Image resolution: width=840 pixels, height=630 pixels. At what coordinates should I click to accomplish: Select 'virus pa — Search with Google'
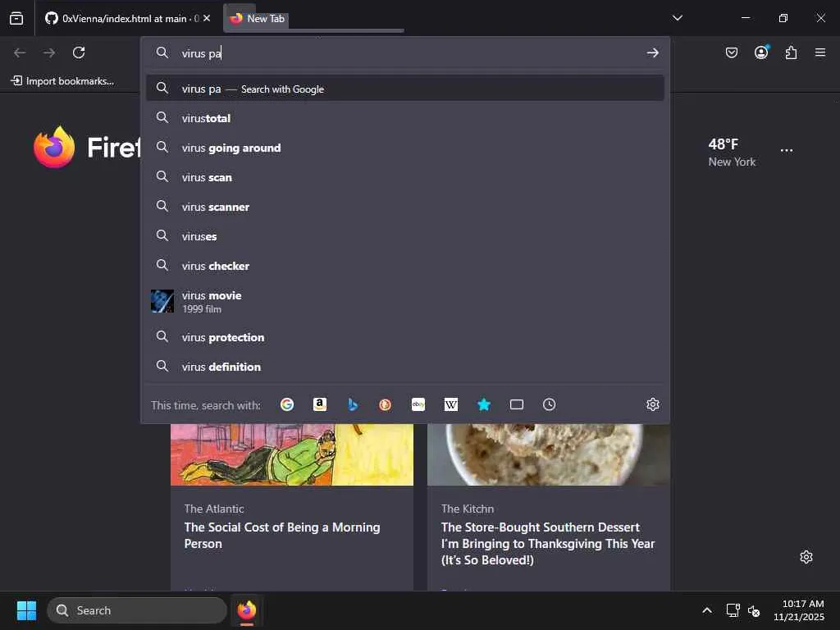point(405,89)
